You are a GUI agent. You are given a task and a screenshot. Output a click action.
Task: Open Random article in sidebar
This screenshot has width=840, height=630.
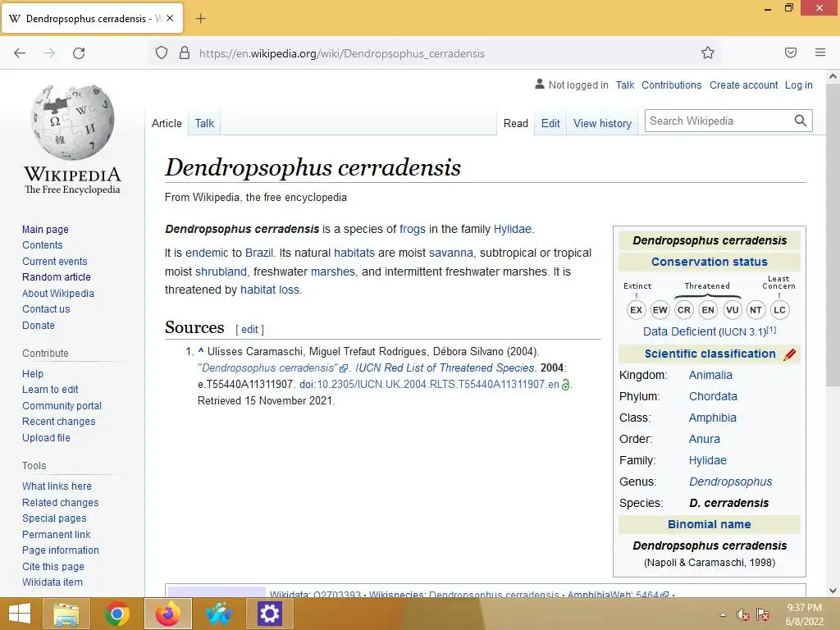tap(57, 277)
